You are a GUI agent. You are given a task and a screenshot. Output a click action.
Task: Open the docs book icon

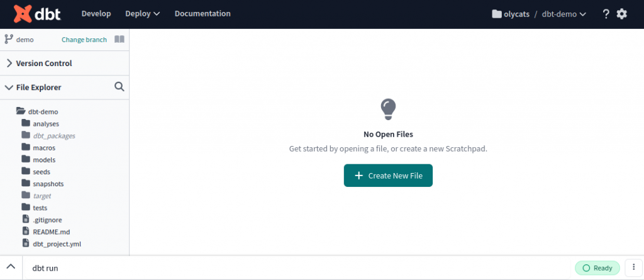[119, 40]
